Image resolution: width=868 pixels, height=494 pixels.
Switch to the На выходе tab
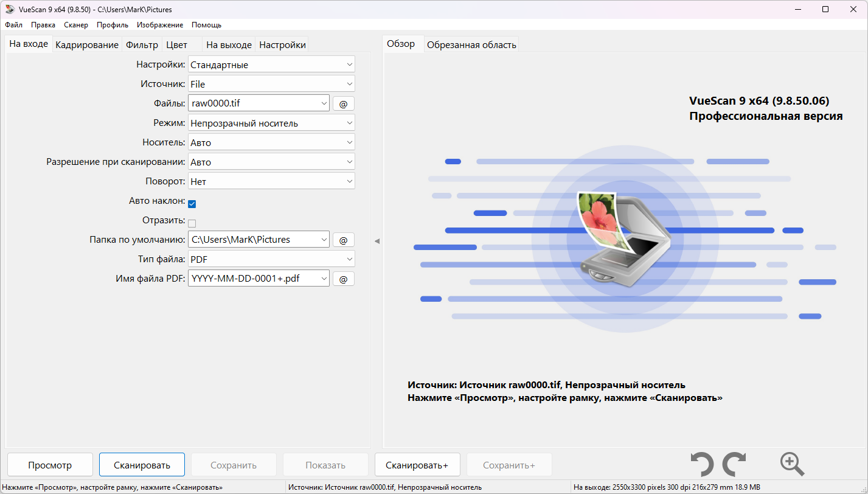(x=229, y=44)
